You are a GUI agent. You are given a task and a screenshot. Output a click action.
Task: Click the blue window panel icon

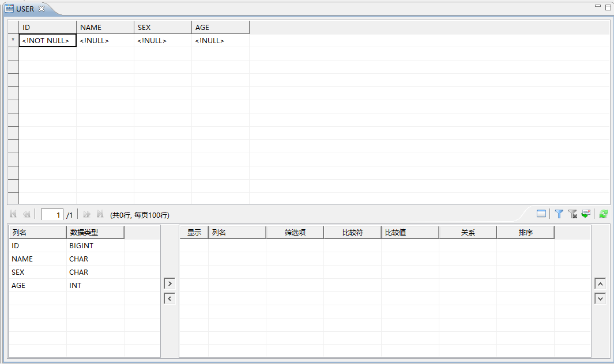coord(541,214)
